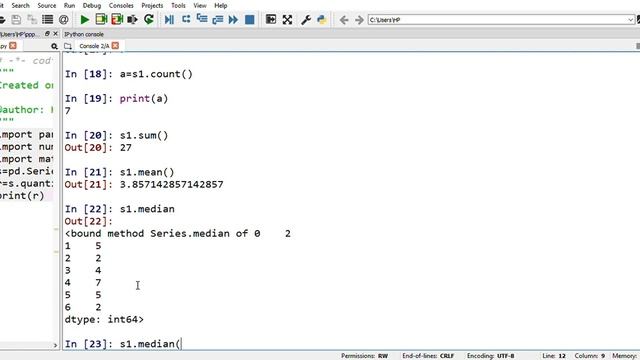Click the In [22] s1.median line
Screen dimensions: 640x360
tap(120, 209)
